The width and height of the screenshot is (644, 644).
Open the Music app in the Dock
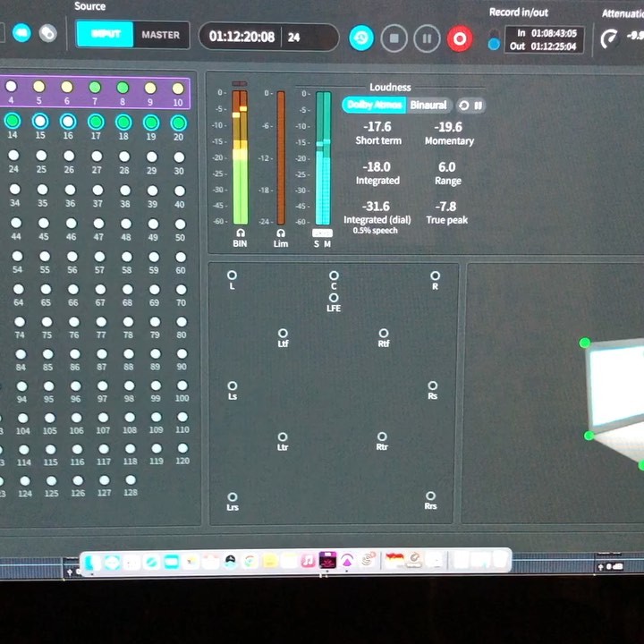308,562
